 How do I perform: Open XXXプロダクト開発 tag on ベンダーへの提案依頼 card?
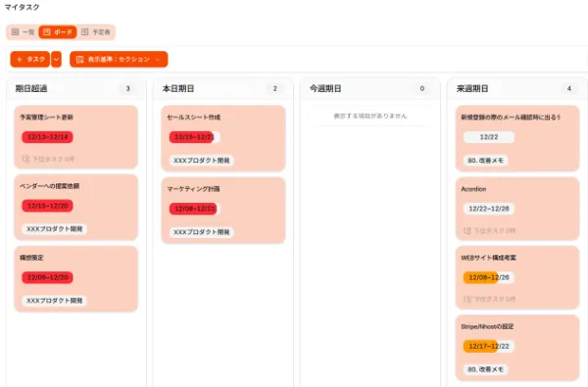click(x=54, y=228)
